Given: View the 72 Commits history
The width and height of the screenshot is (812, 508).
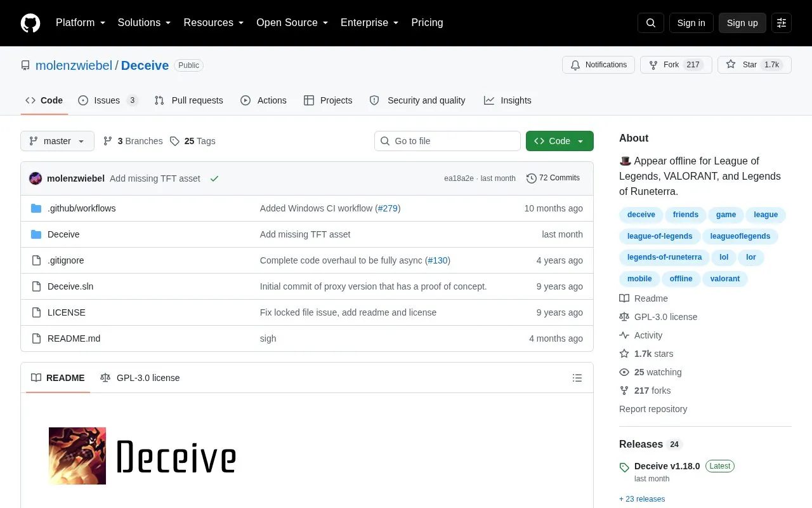Looking at the screenshot, I should click(x=553, y=178).
